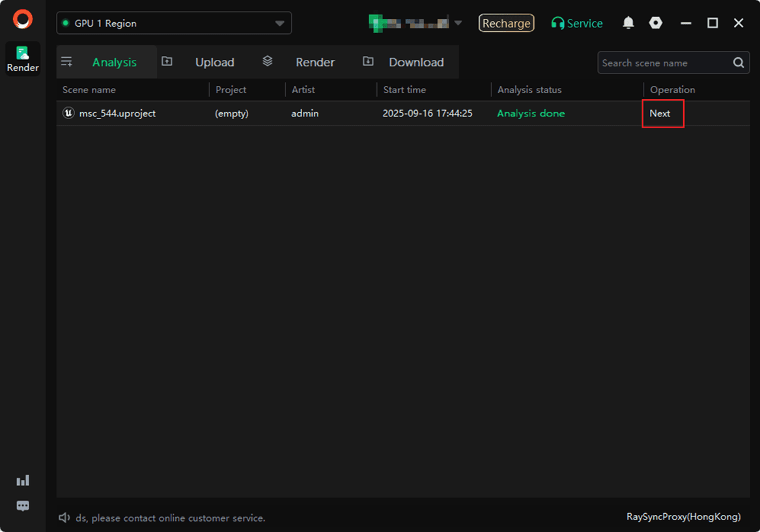Sort by the Start time column header
760x532 pixels.
[x=404, y=90]
